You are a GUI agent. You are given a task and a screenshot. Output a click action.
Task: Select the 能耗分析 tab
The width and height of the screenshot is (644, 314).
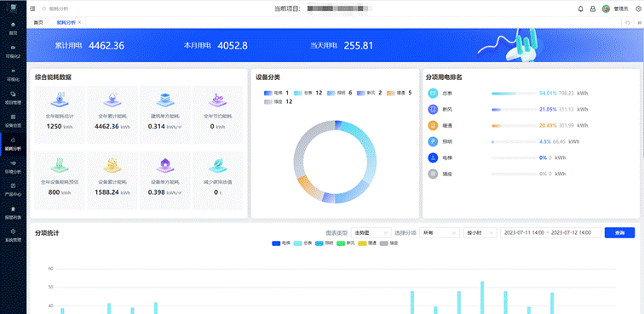[66, 23]
